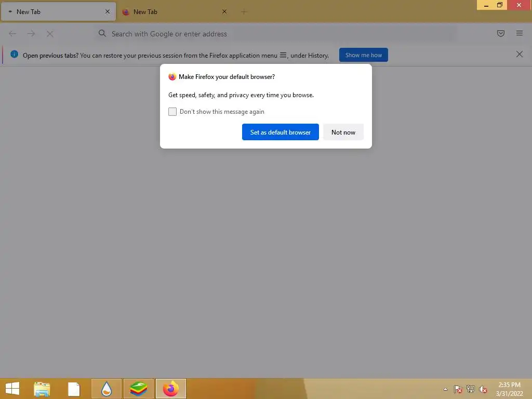Click Set as default browser button
The height and width of the screenshot is (399, 532).
tap(280, 132)
